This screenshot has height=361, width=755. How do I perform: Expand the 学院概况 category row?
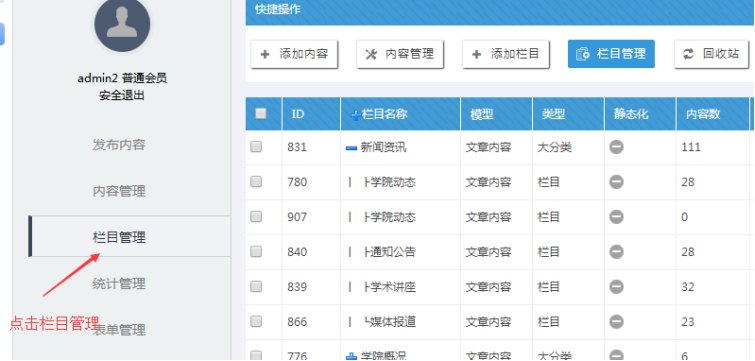pos(351,356)
